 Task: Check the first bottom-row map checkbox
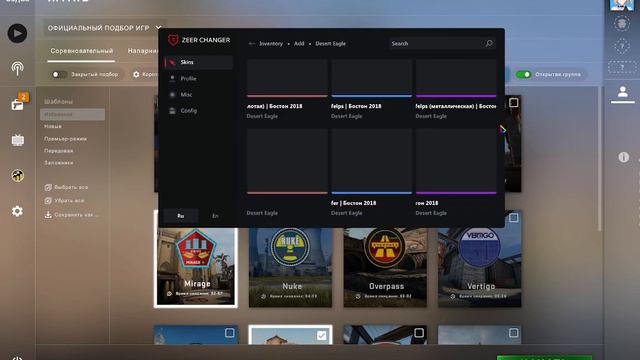229,333
